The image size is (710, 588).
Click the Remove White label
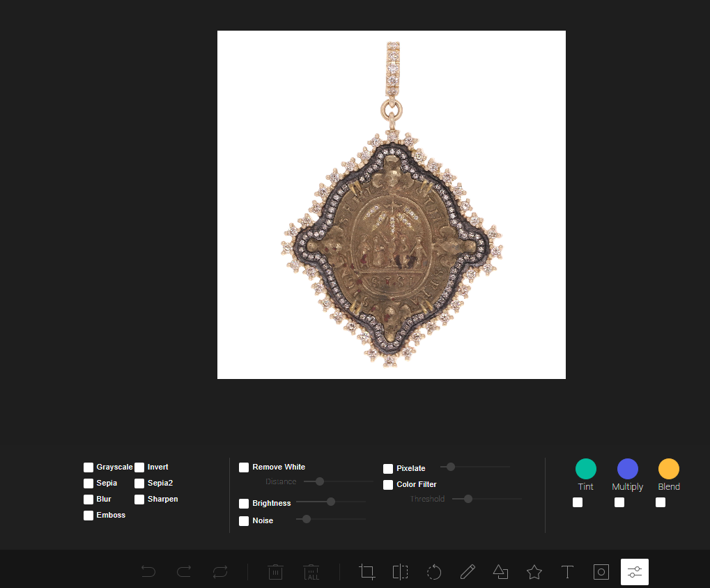coord(279,467)
